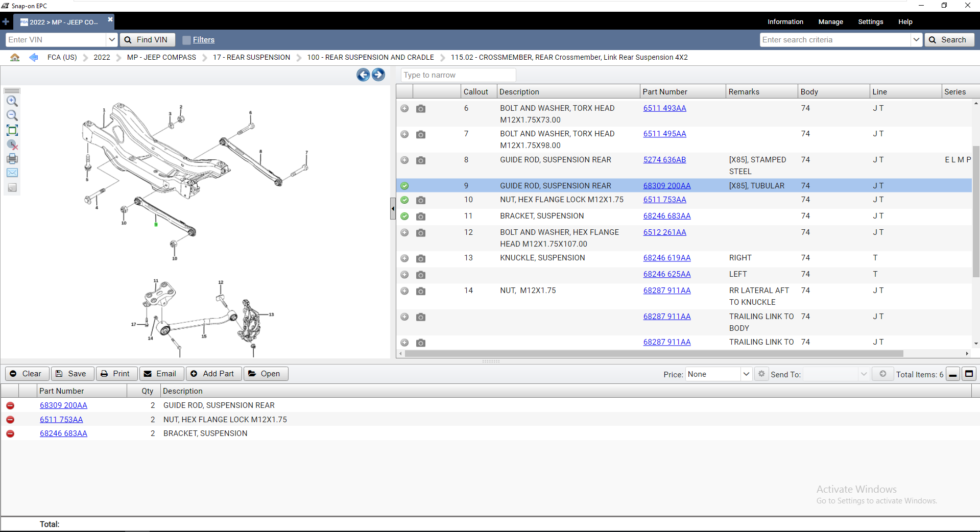Add callout 8 guide rod to list
Viewport: 980px width, 532px height.
[x=404, y=160]
